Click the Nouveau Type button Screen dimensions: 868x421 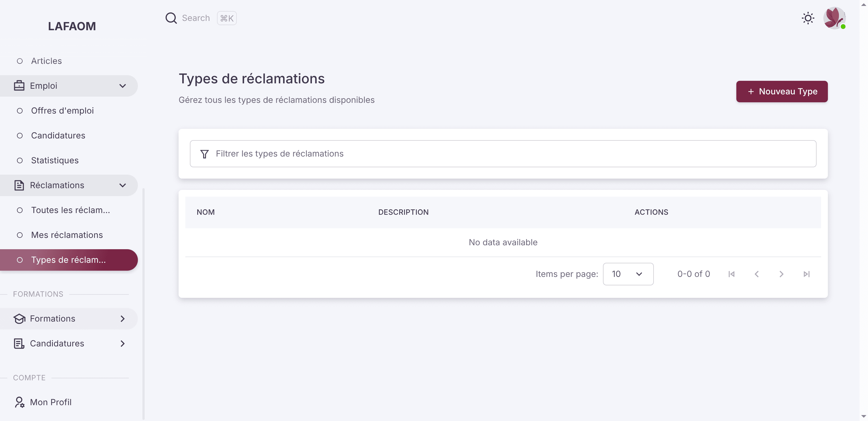coord(782,91)
